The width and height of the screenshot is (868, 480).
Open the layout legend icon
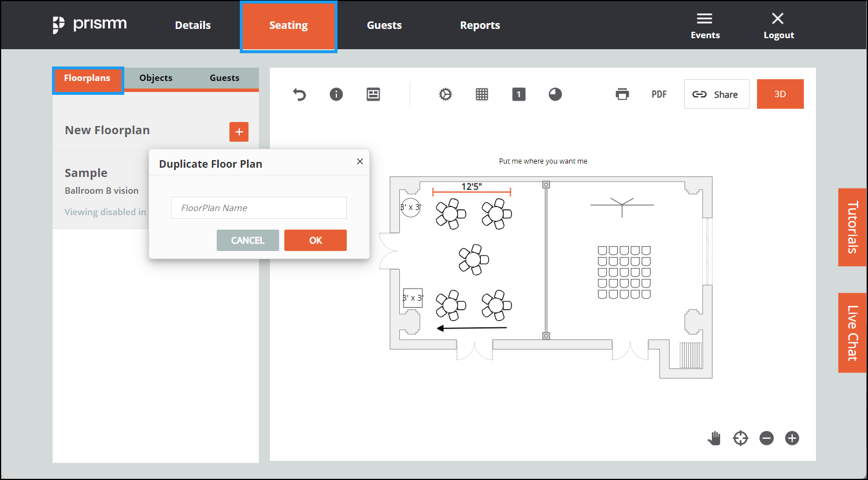[373, 94]
